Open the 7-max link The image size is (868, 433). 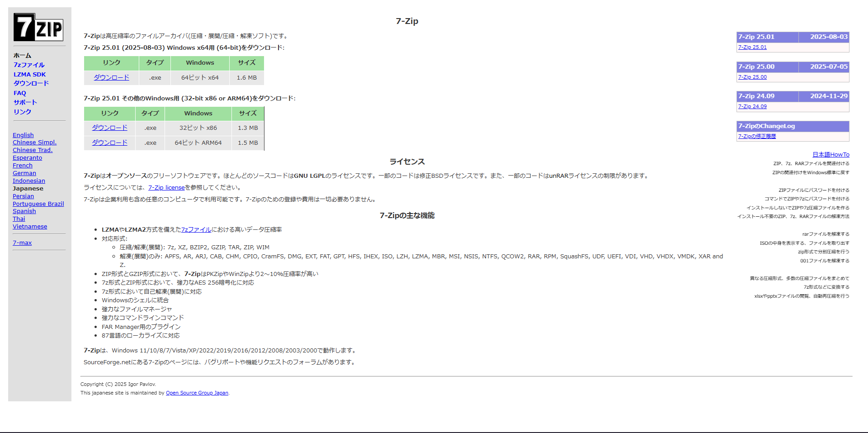pos(22,243)
